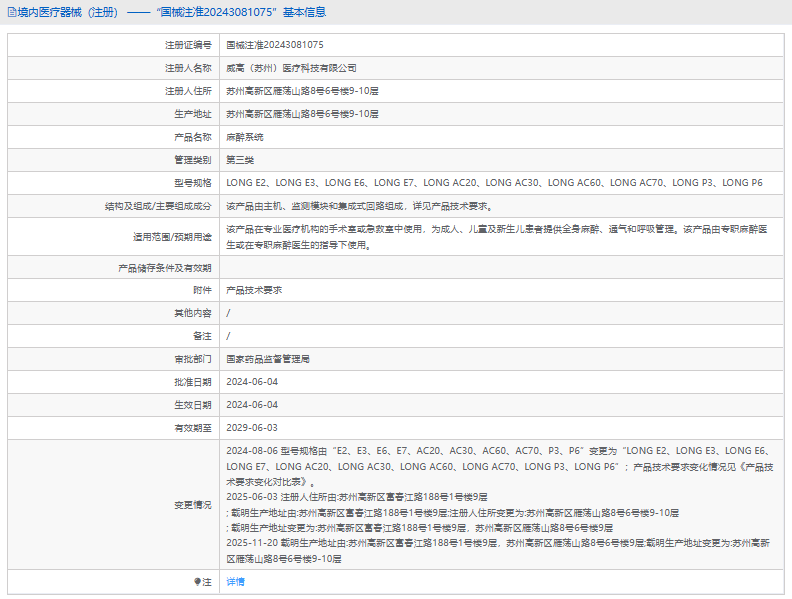Screen dimensions: 792x599
Task: Select registration number value 国械注准20243081075
Action: coord(275,45)
